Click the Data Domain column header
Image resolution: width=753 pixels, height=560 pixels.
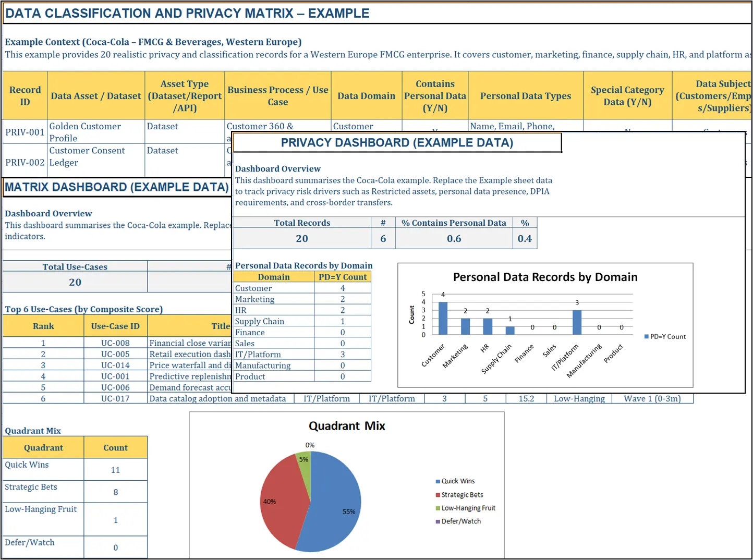pos(366,95)
